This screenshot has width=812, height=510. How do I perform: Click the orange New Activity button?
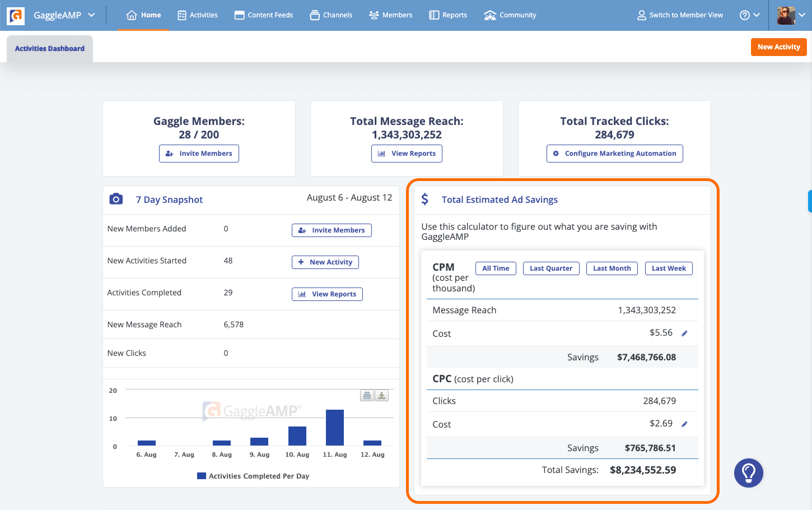pos(779,47)
